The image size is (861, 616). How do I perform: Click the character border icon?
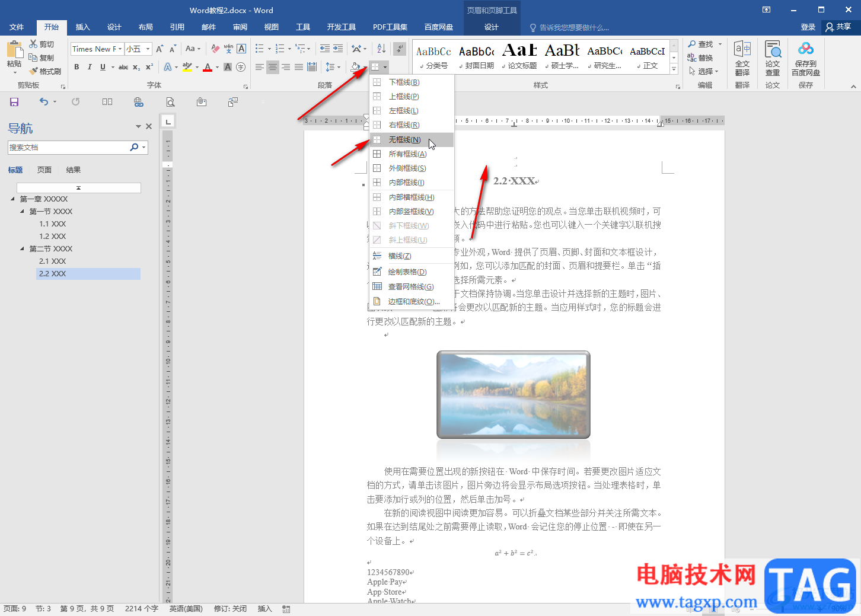(x=241, y=49)
